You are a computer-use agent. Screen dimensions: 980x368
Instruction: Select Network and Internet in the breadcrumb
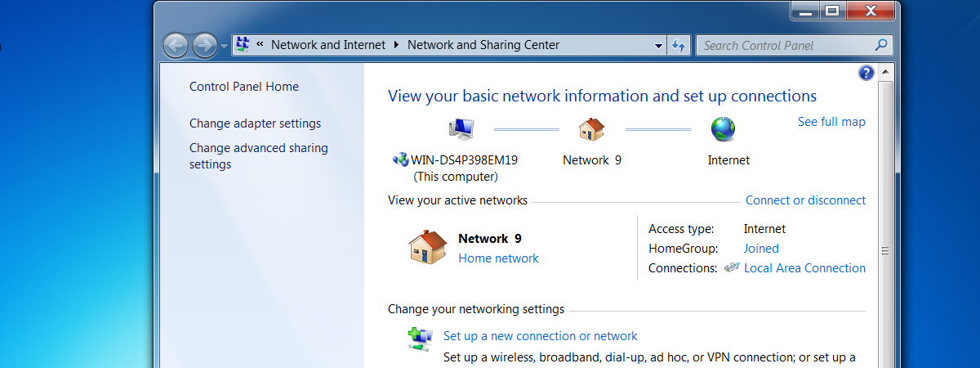pyautogui.click(x=328, y=45)
